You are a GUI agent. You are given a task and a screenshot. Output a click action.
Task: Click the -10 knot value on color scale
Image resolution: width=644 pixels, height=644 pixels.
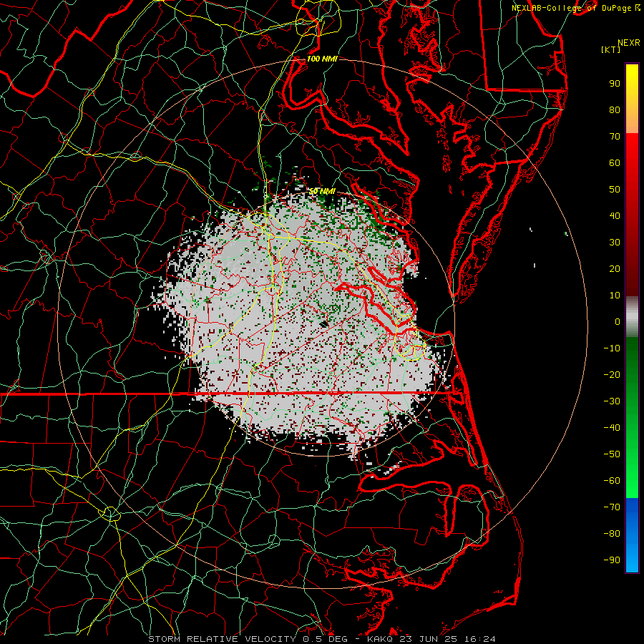(612, 348)
